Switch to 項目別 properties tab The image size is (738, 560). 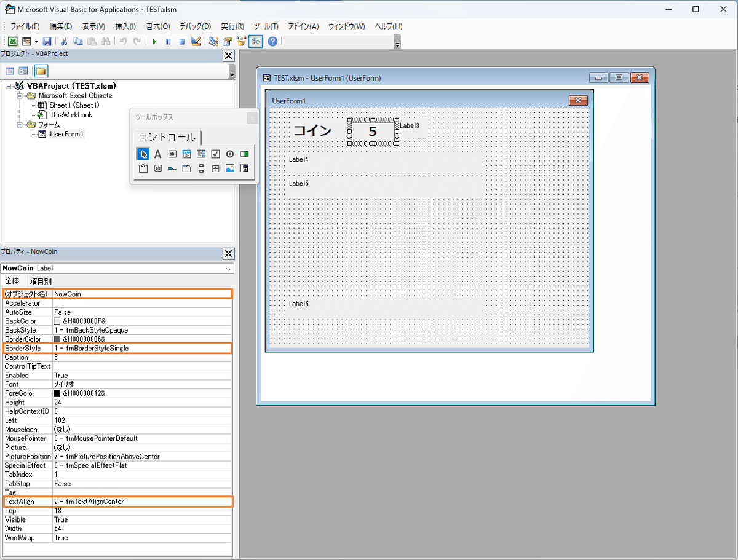pos(41,282)
